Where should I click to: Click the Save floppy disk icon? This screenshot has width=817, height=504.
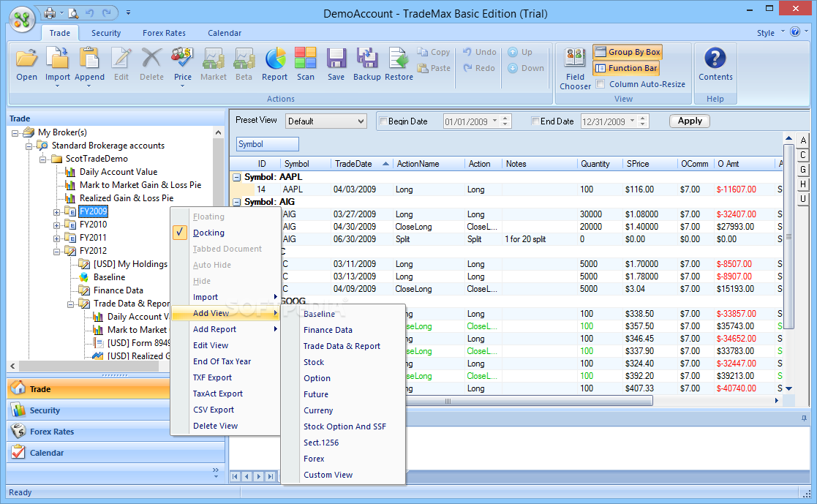tap(336, 59)
